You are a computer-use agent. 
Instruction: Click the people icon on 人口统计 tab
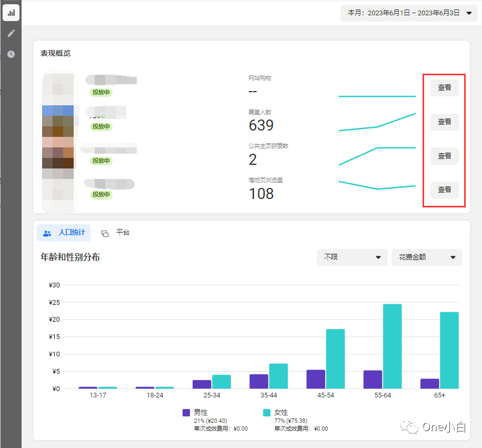click(47, 233)
